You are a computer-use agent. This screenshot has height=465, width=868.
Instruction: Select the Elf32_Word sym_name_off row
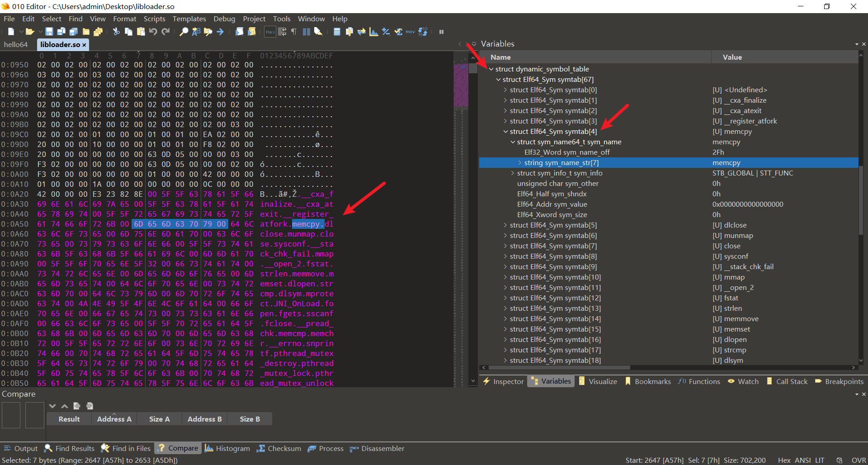click(x=668, y=152)
